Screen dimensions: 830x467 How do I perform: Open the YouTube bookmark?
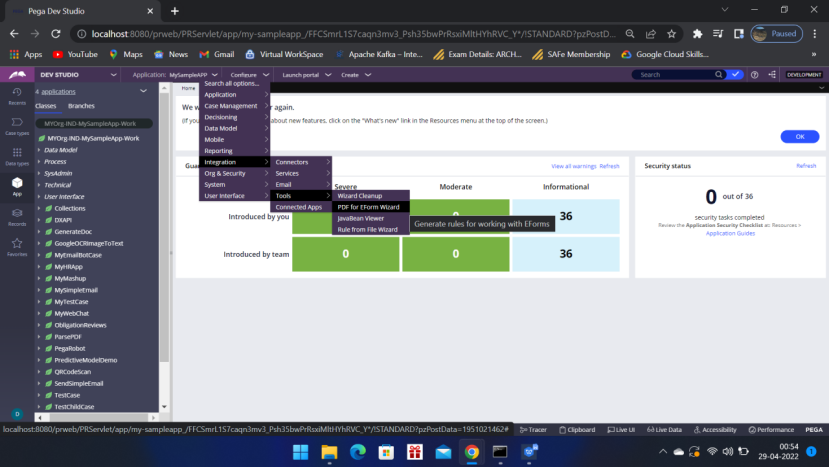75,54
